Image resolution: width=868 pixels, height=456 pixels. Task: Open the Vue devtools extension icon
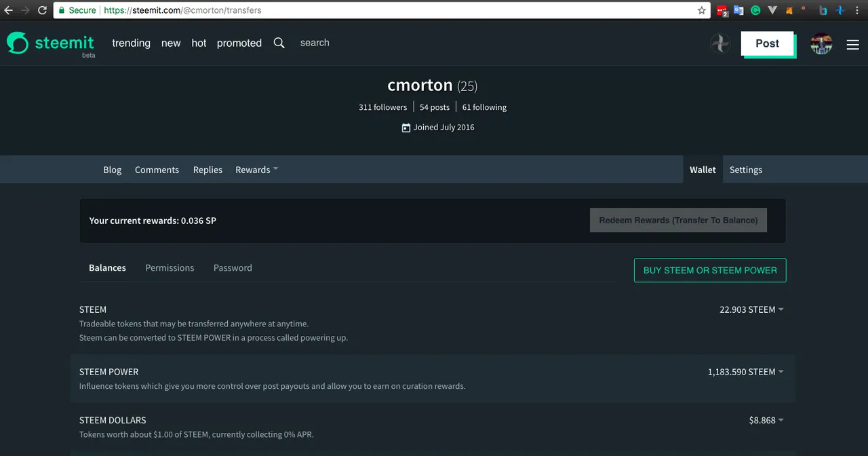click(772, 10)
